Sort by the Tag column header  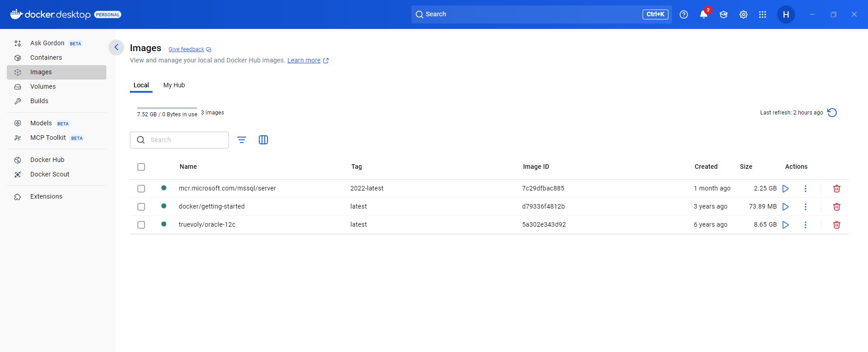pyautogui.click(x=357, y=166)
